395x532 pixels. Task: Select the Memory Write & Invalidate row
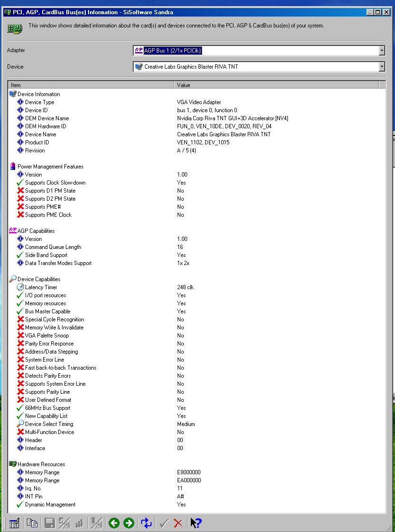197,328
